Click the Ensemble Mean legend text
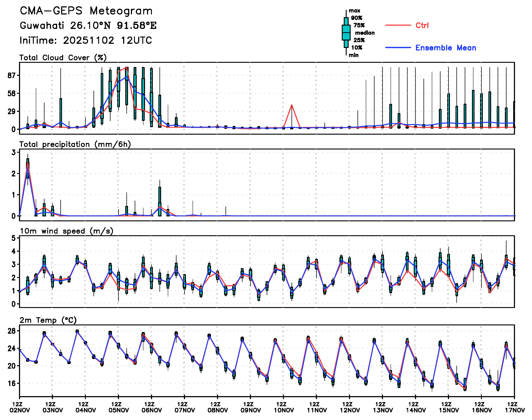Viewport: 532px width, 420px height. [x=446, y=48]
